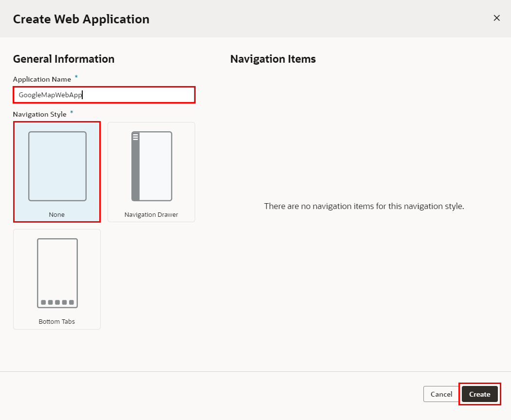Click the Navigation Style field label

[x=39, y=114]
